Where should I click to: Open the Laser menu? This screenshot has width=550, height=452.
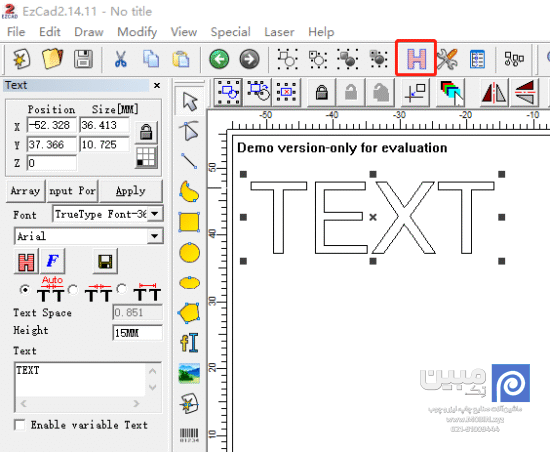[x=279, y=32]
